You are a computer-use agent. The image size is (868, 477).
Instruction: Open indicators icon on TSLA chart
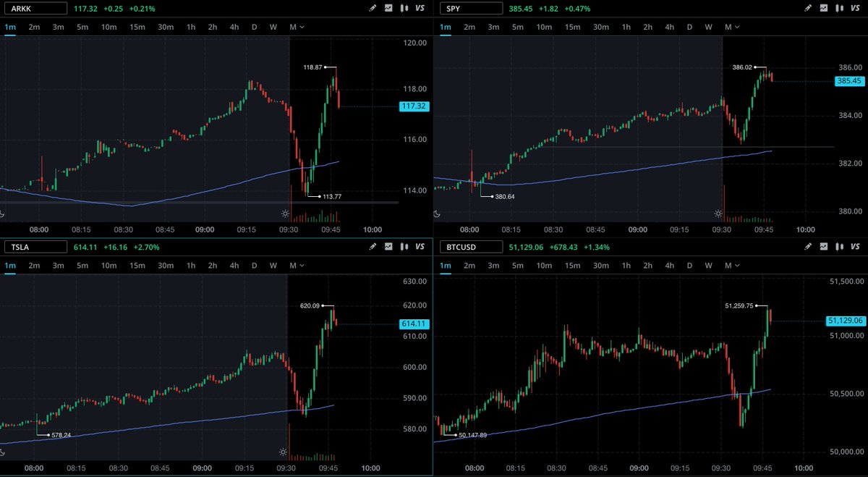point(388,247)
